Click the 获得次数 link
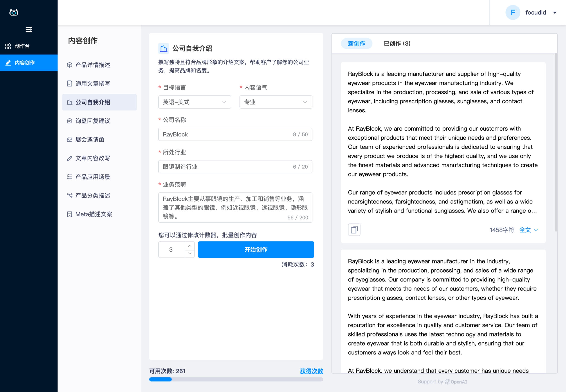This screenshot has height=392, width=566. click(311, 371)
